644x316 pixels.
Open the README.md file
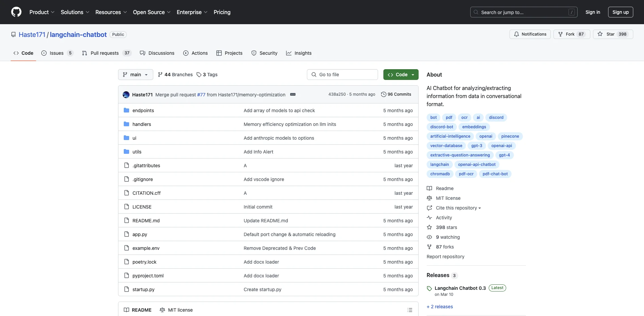(x=146, y=221)
